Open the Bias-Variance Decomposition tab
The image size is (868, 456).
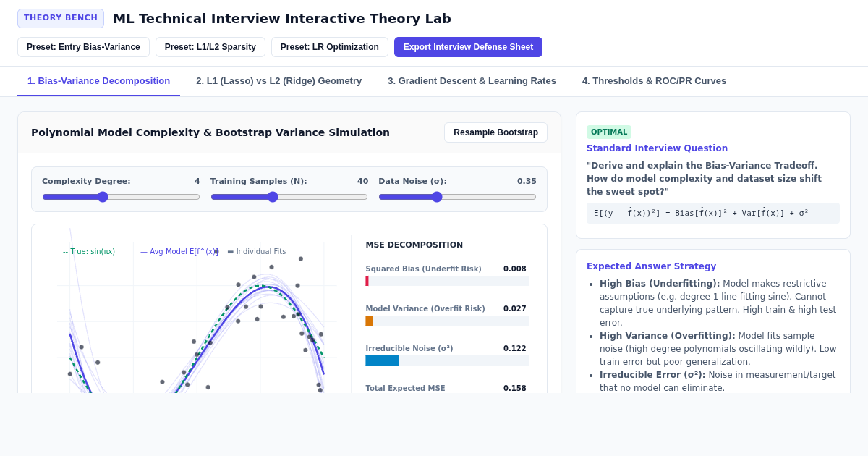point(98,81)
